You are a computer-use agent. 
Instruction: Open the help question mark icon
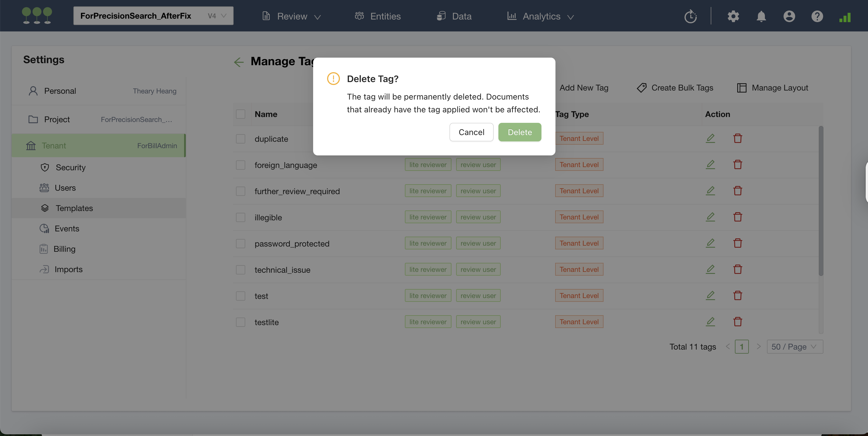817,16
